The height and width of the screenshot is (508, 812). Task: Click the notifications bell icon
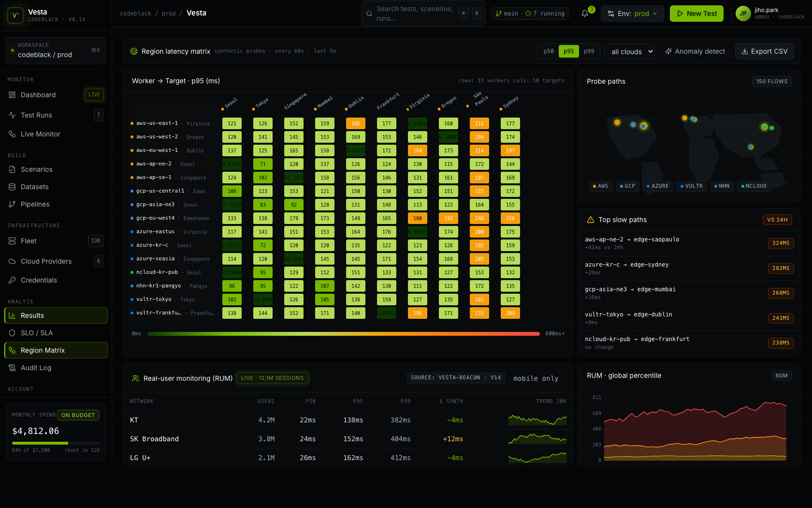pos(585,14)
